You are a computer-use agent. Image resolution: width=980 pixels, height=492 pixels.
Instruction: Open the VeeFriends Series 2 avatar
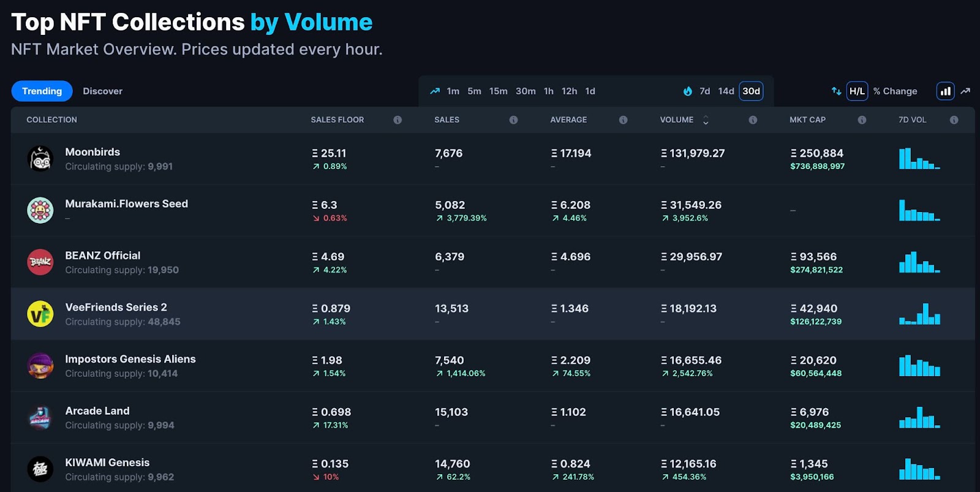tap(40, 314)
